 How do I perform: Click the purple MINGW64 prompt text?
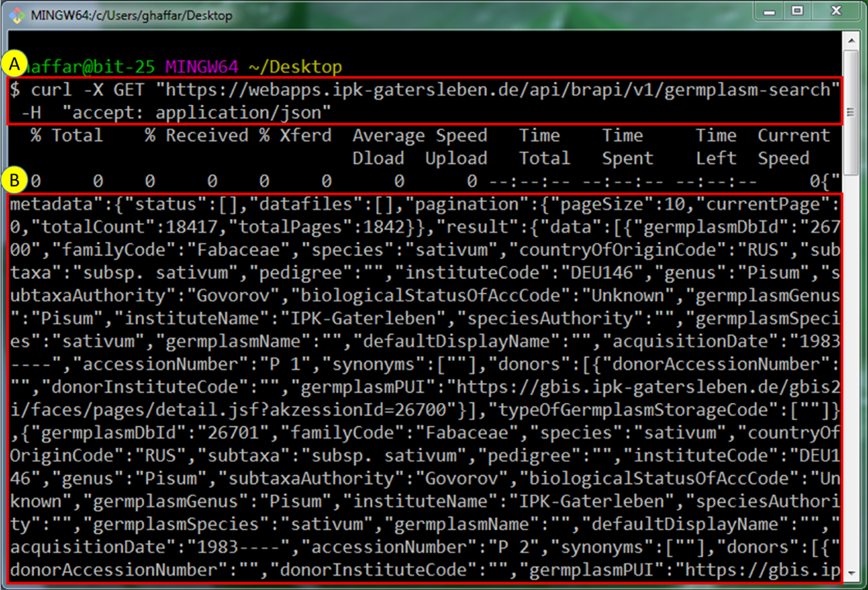201,67
